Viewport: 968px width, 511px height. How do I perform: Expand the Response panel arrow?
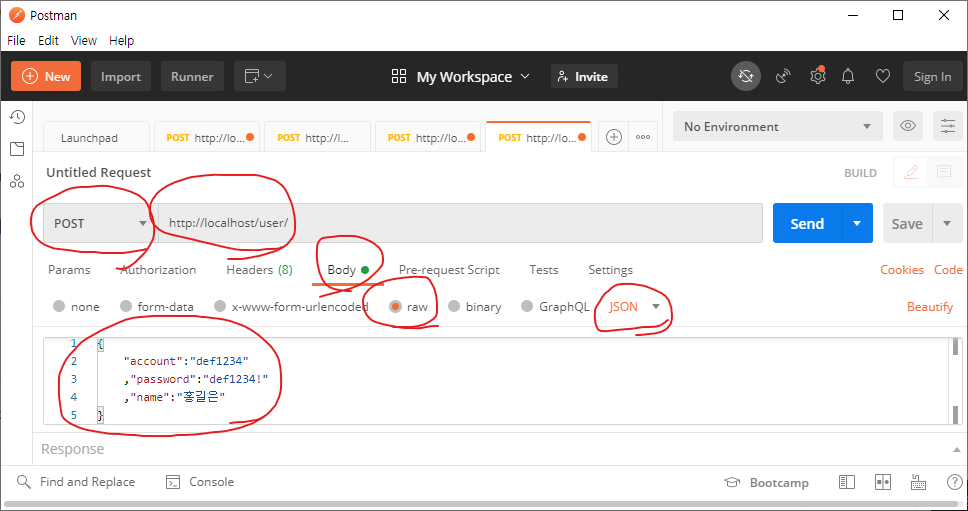[957, 450]
